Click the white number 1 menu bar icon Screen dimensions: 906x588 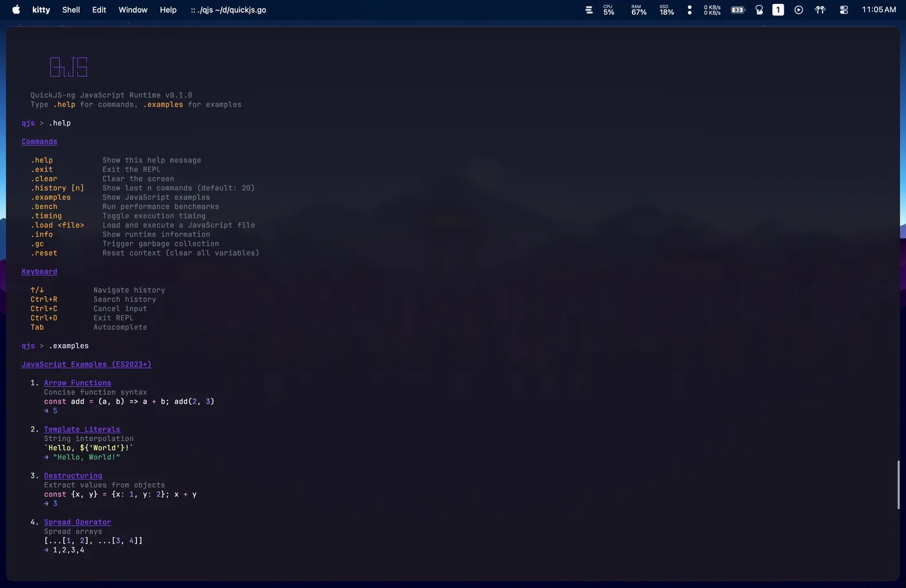[x=779, y=10]
